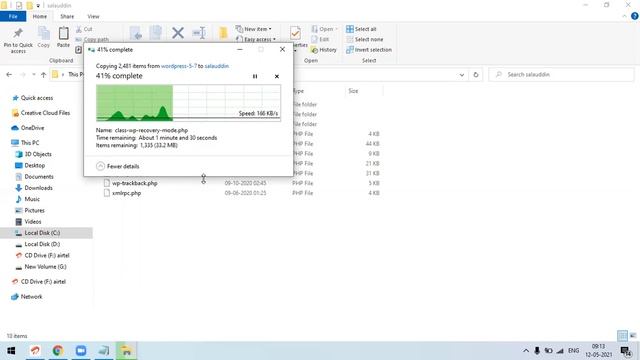
Task: Open the recent locations dropdown arrow
Action: pos(33,75)
